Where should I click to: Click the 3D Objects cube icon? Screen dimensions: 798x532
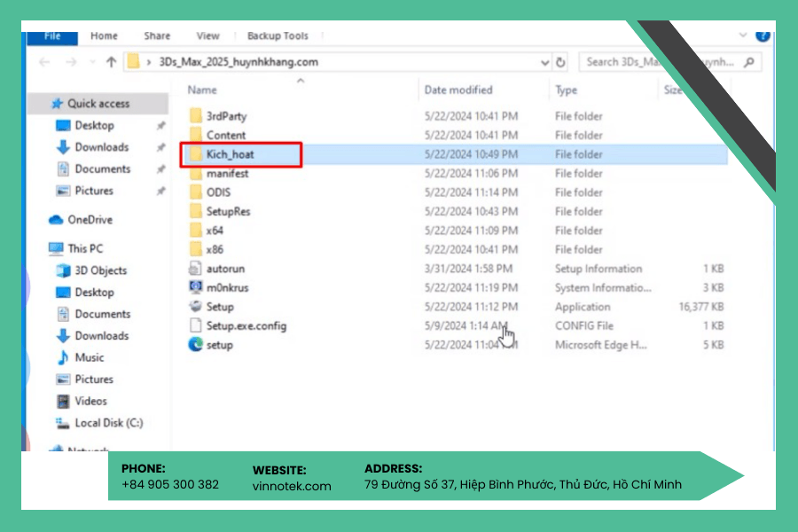63,270
